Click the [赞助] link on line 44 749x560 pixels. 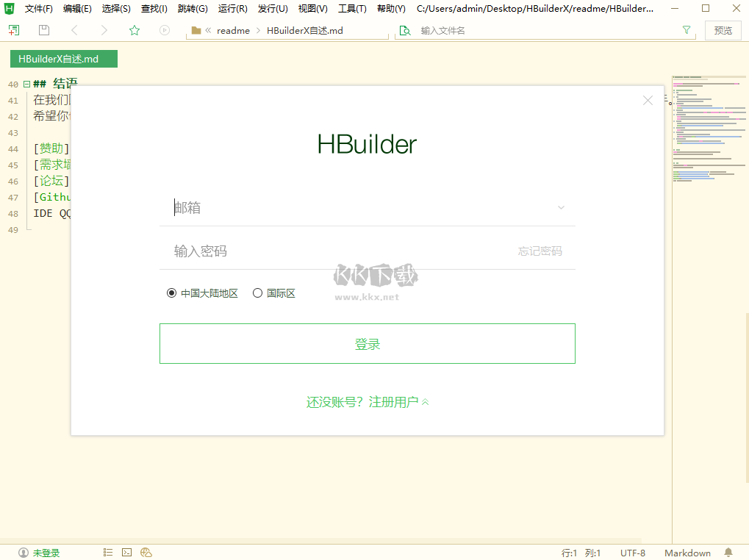(x=51, y=148)
